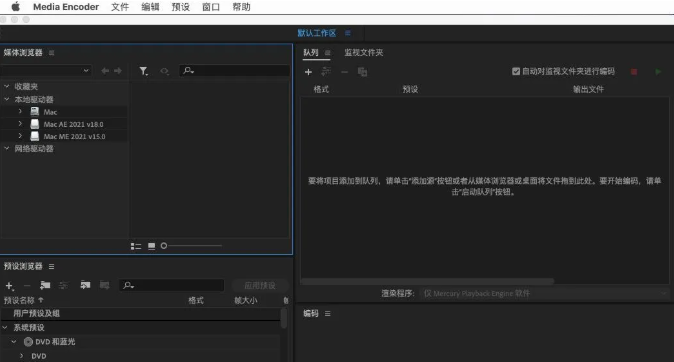The height and width of the screenshot is (362, 674).
Task: Export presets icon in preset browser
Action: [104, 285]
